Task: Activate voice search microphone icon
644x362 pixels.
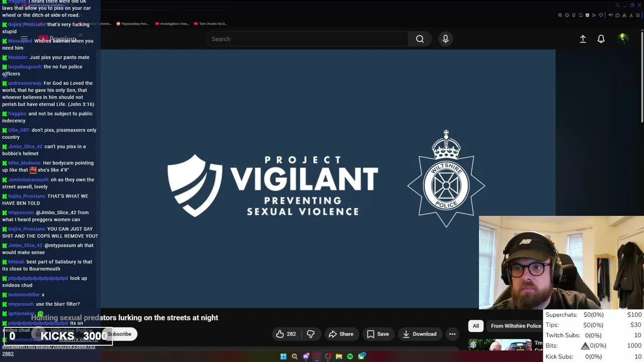Action: point(446,39)
